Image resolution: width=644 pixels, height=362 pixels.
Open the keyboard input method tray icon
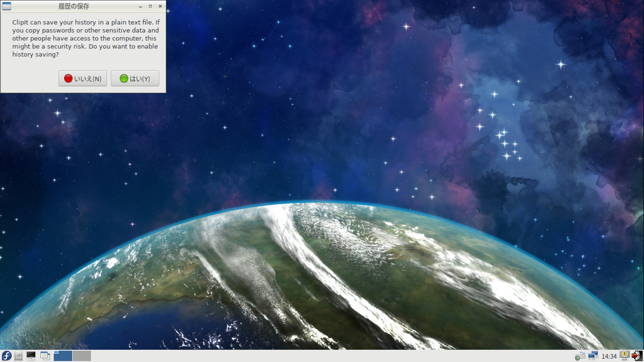[580, 356]
